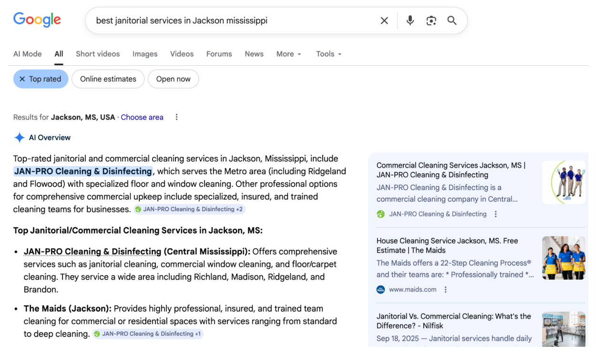Start voice search with microphone icon
Viewport: 614px width, 364px height.
click(410, 20)
